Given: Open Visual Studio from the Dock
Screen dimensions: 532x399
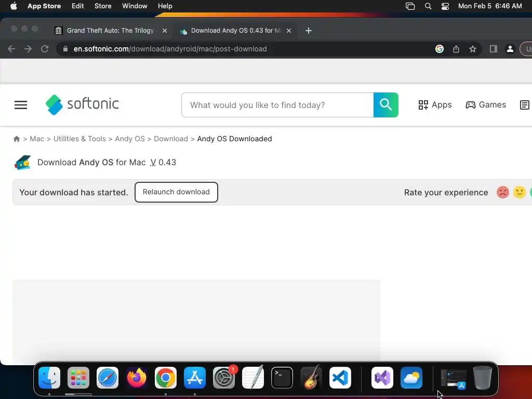Looking at the screenshot, I should tap(382, 378).
